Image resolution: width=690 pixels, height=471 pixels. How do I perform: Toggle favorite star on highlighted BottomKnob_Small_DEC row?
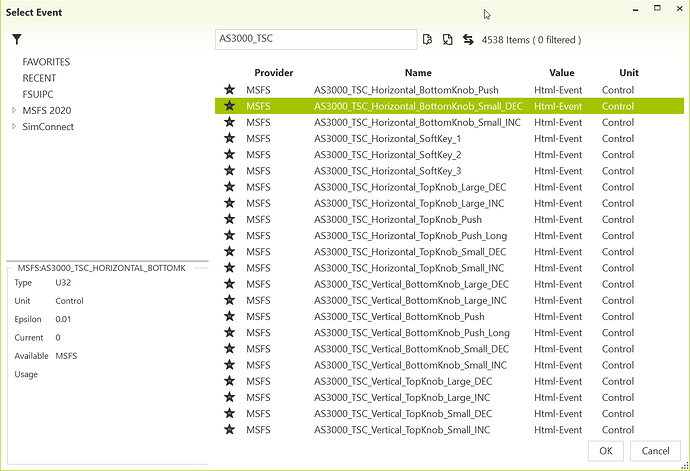point(229,106)
